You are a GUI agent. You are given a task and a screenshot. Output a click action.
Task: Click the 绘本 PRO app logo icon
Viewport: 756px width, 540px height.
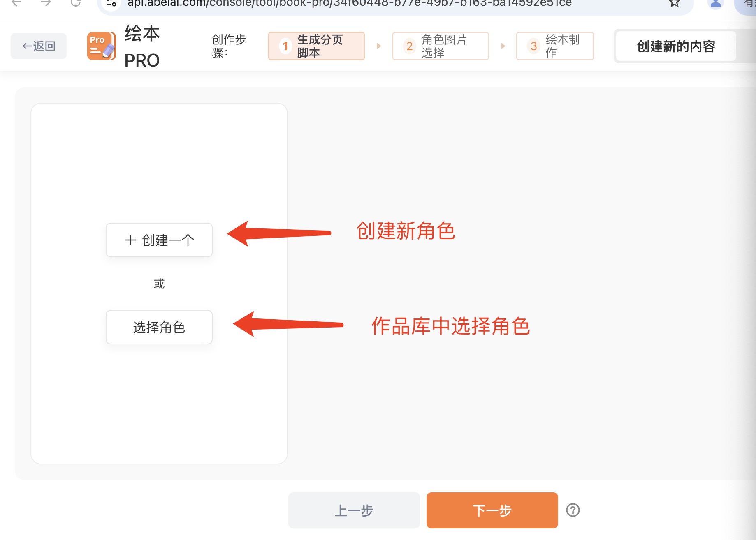pyautogui.click(x=101, y=46)
